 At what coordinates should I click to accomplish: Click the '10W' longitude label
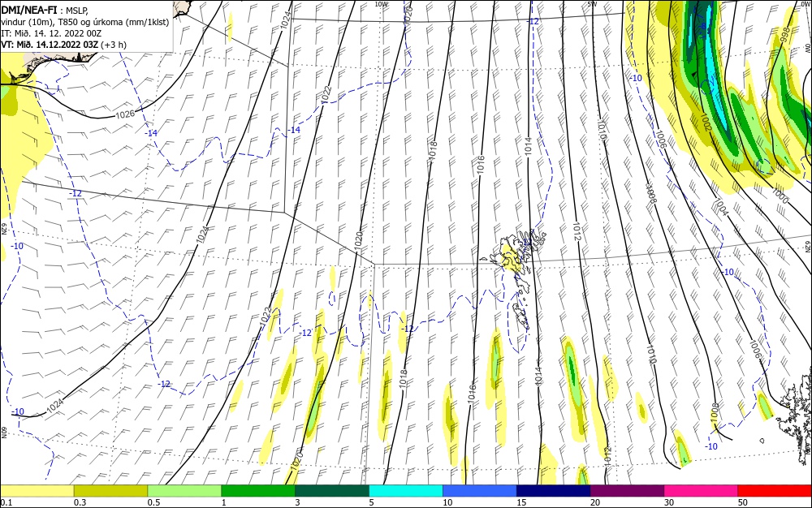[381, 4]
